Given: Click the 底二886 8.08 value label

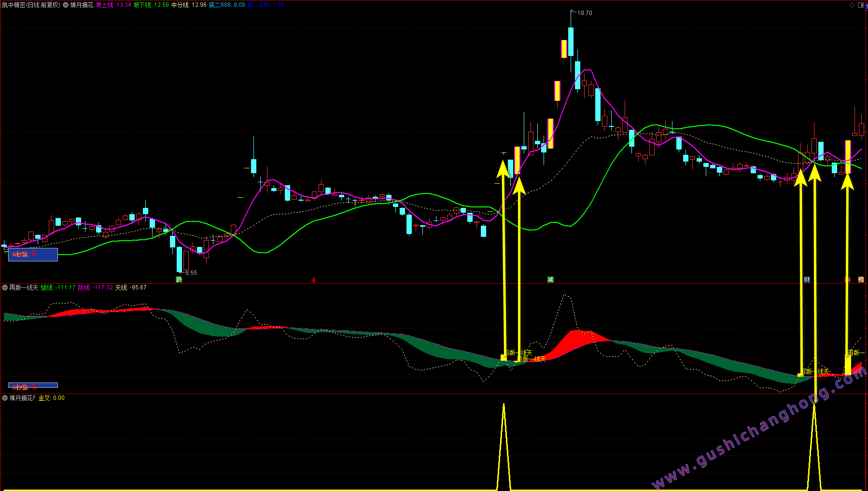Looking at the screenshot, I should click(227, 5).
